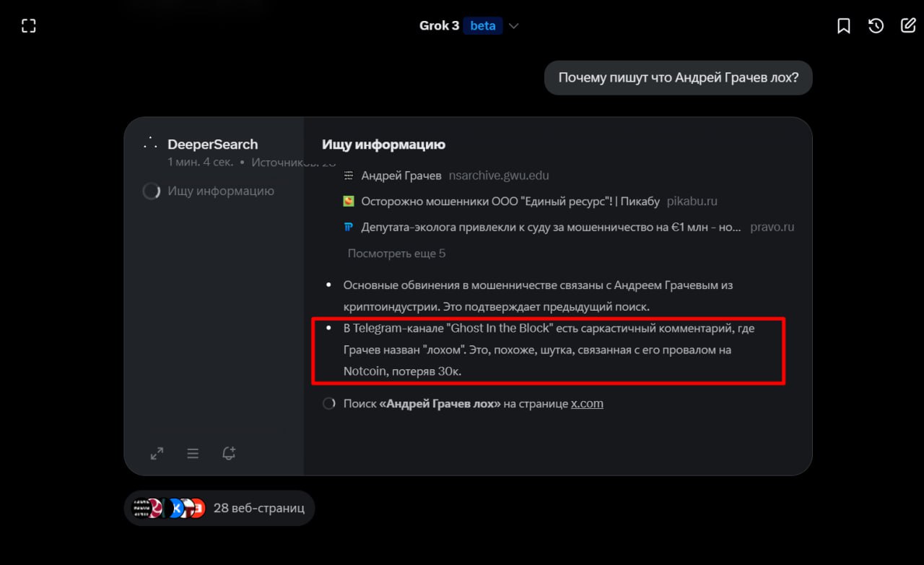Image resolution: width=924 pixels, height=565 pixels.
Task: Click the beta badge
Action: 483,26
